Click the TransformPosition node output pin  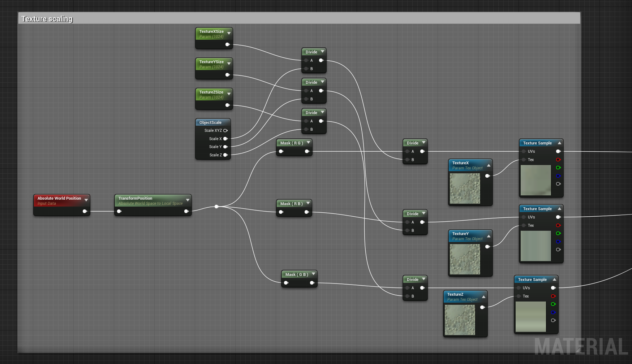(x=186, y=211)
